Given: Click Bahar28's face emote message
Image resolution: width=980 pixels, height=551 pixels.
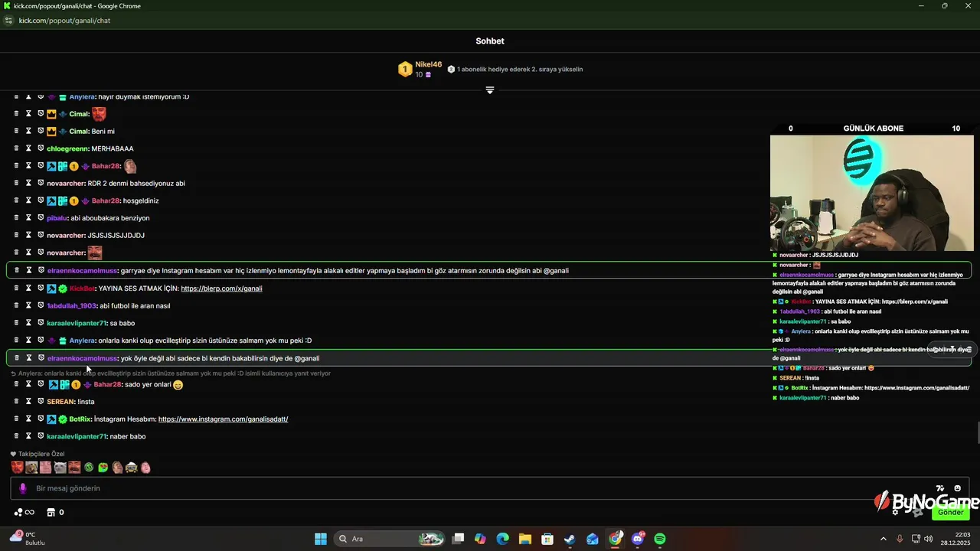Looking at the screenshot, I should click(x=130, y=166).
